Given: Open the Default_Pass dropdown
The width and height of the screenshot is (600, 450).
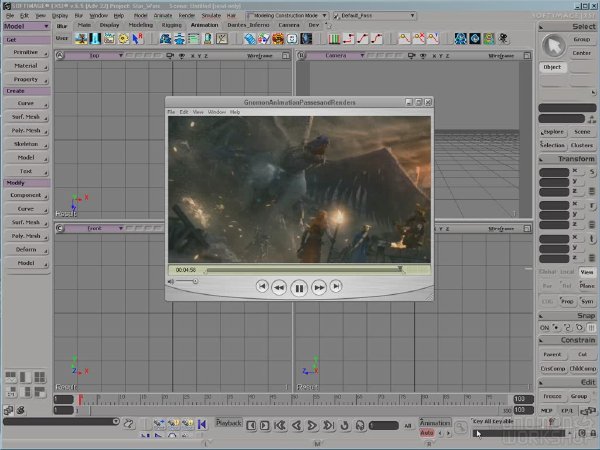Looking at the screenshot, I should pos(374,16).
